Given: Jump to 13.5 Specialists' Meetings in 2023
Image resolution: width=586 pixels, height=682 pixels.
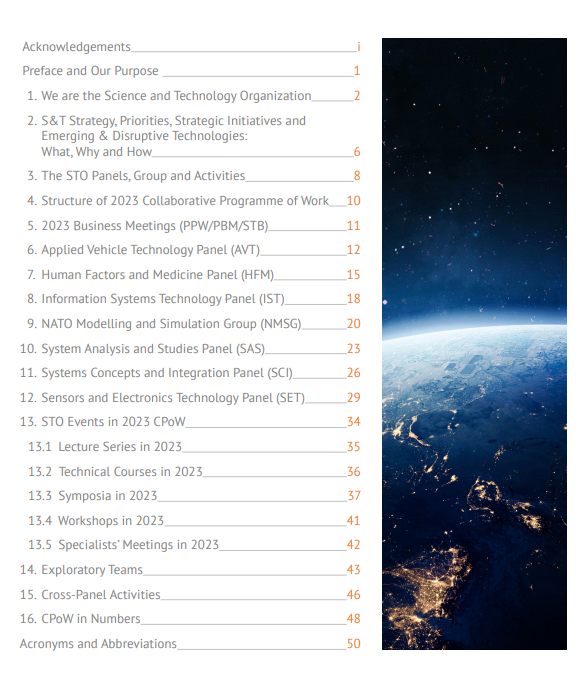Looking at the screenshot, I should [194, 545].
